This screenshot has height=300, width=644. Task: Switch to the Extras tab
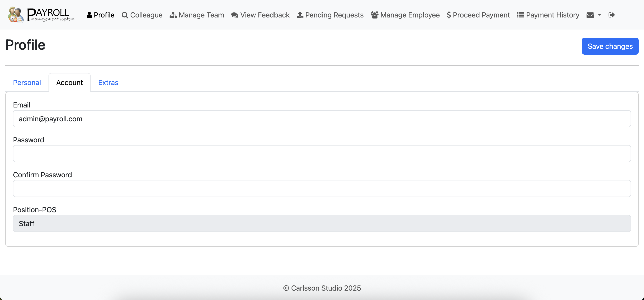tap(108, 83)
